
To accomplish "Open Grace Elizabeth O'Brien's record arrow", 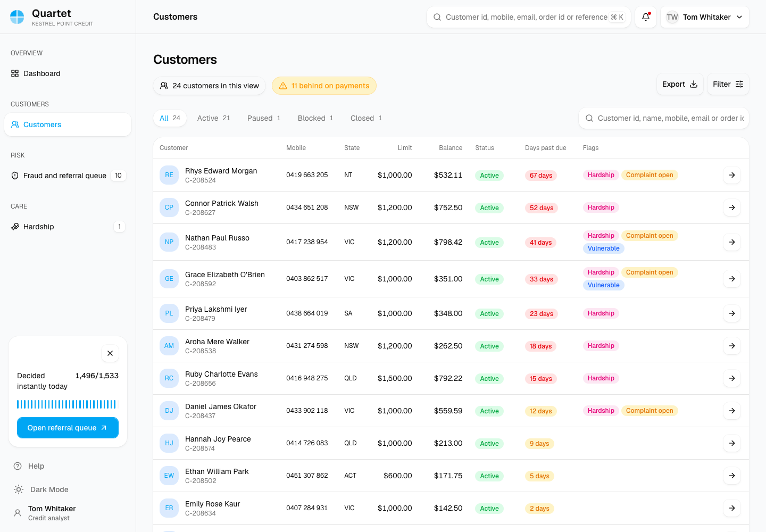I will tap(732, 279).
